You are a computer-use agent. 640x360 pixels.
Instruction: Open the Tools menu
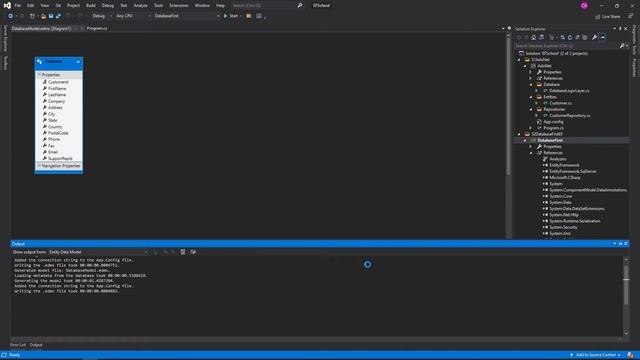(158, 6)
